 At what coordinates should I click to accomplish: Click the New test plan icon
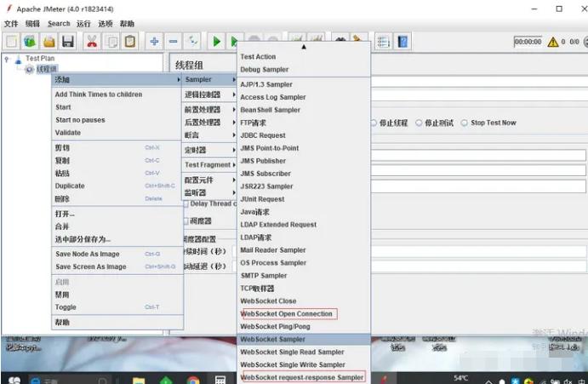[x=12, y=41]
